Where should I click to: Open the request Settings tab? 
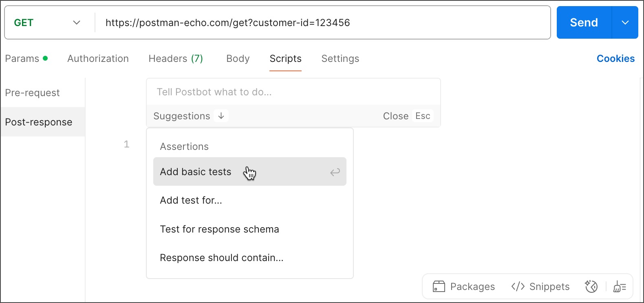pyautogui.click(x=340, y=59)
